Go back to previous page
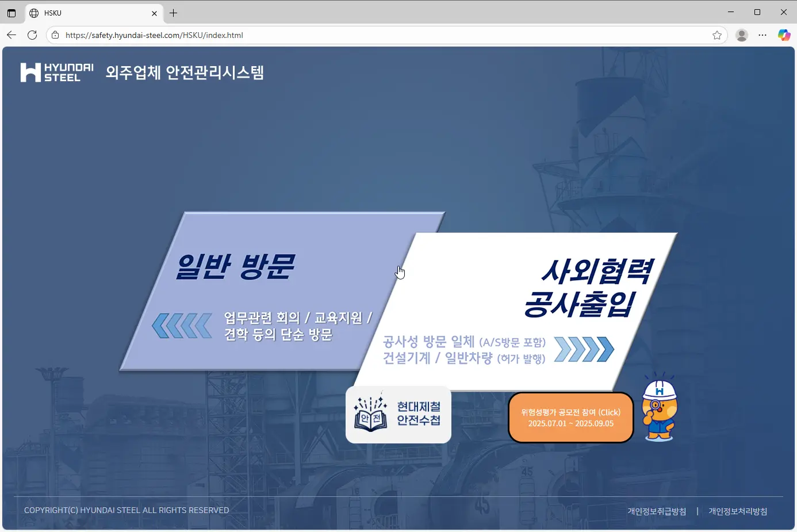This screenshot has height=532, width=797. tap(12, 35)
